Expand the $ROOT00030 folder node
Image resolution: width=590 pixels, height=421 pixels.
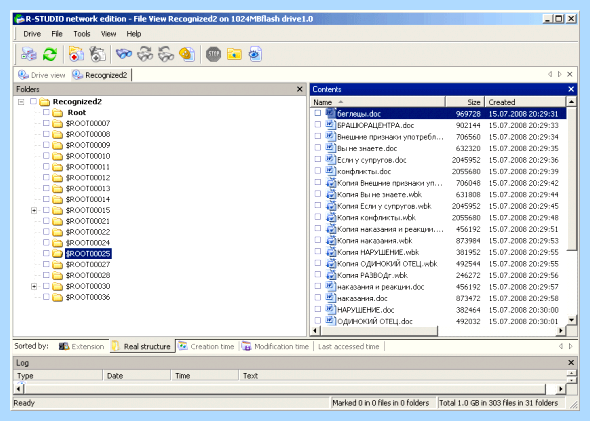(x=34, y=286)
